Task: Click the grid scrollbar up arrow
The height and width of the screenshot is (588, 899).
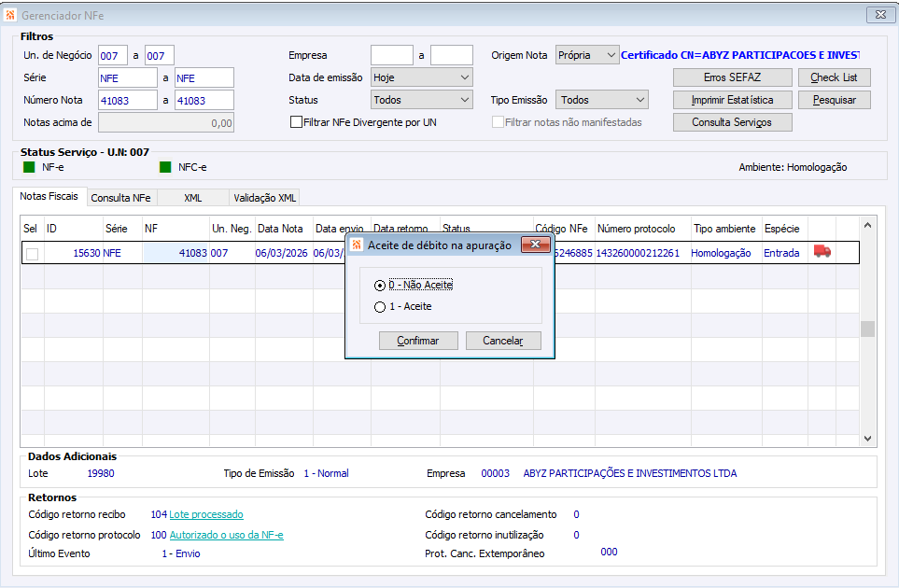Action: point(867,226)
